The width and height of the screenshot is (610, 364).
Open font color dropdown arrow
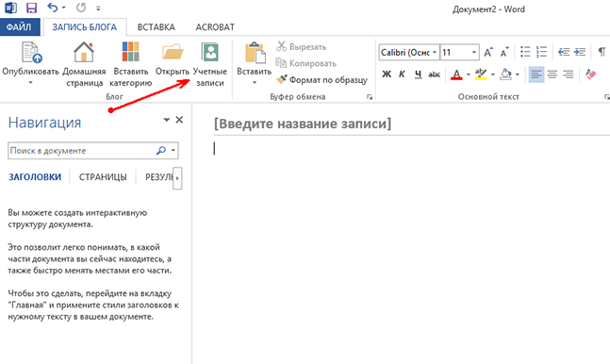468,74
